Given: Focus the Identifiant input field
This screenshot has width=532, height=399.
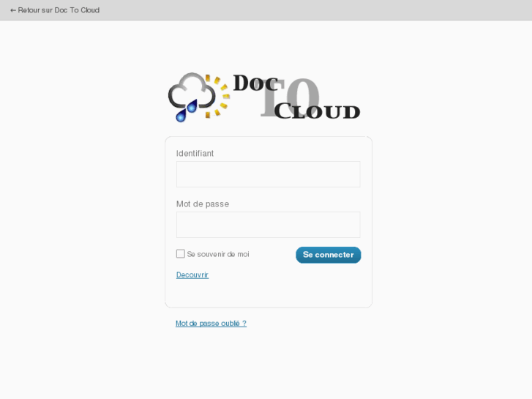Looking at the screenshot, I should [x=268, y=174].
